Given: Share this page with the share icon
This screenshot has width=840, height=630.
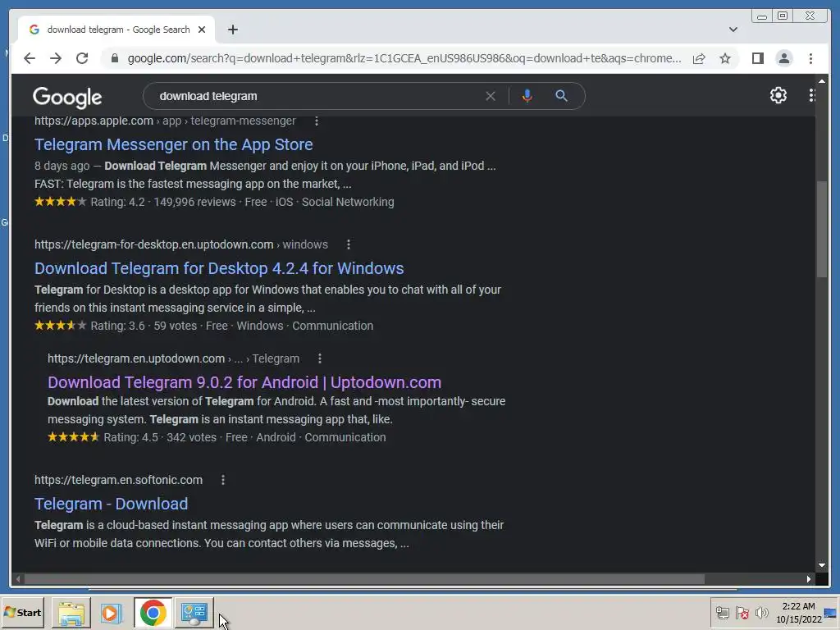Looking at the screenshot, I should click(699, 58).
